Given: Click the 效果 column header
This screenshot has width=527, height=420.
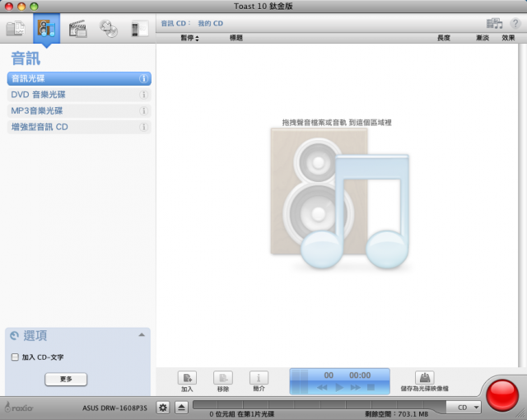Looking at the screenshot, I should (508, 38).
